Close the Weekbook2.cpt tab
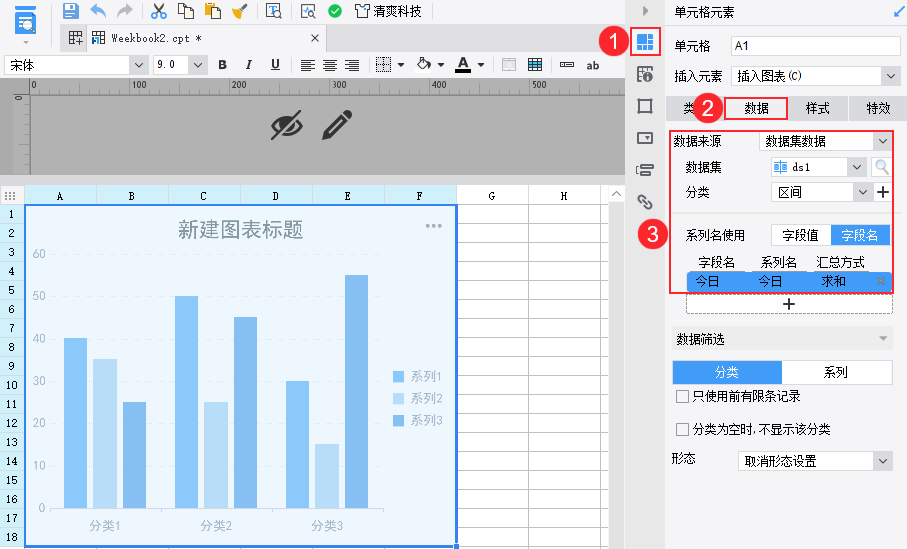The width and height of the screenshot is (907, 549). tap(315, 38)
